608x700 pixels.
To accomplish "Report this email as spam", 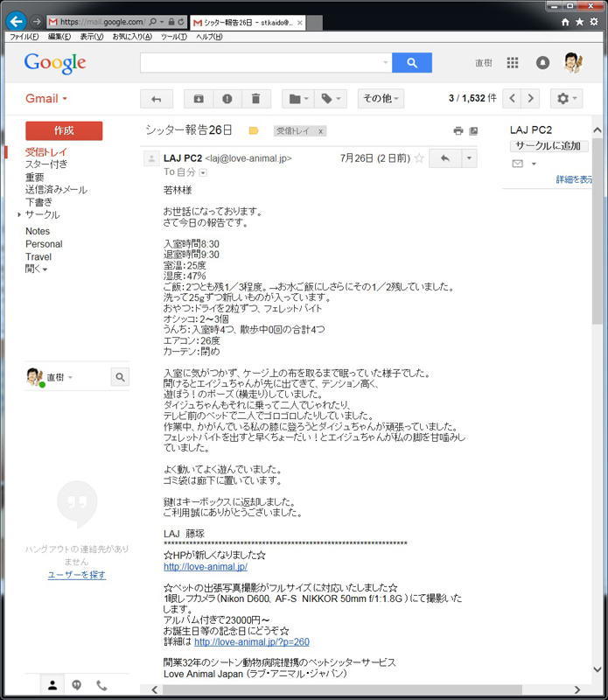I will coord(227,99).
